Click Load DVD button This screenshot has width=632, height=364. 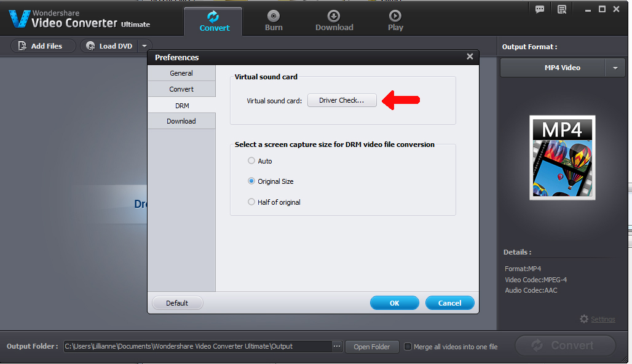click(x=109, y=46)
